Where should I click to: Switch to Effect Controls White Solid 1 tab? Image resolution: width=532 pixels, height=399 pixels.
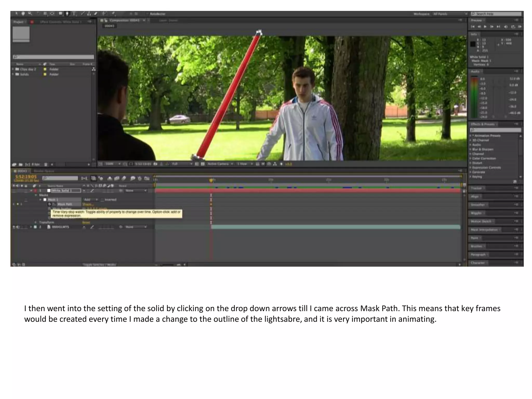tap(61, 22)
